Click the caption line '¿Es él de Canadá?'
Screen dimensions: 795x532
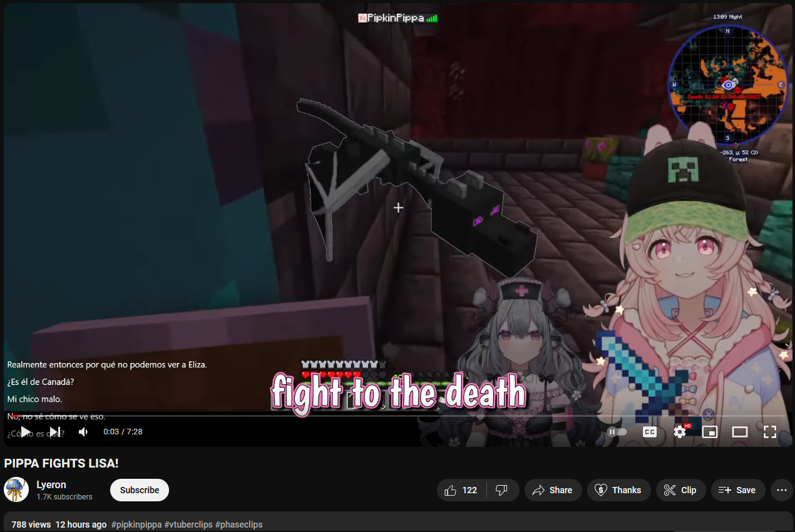(41, 381)
